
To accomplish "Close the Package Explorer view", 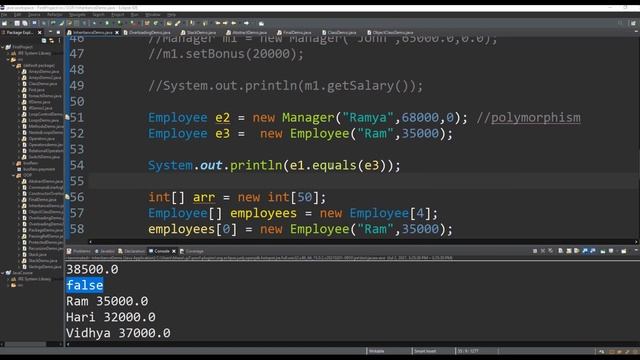I will tap(40, 32).
